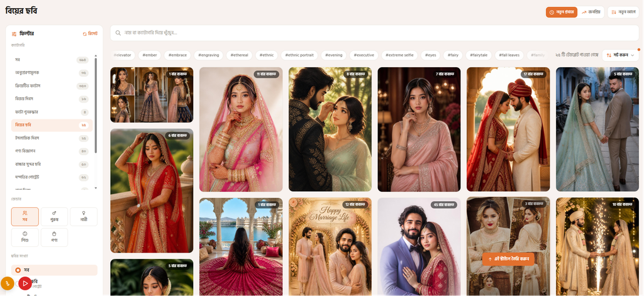Open the pink saree thumbnail used 7 times
The image size is (644, 296).
coord(419,129)
